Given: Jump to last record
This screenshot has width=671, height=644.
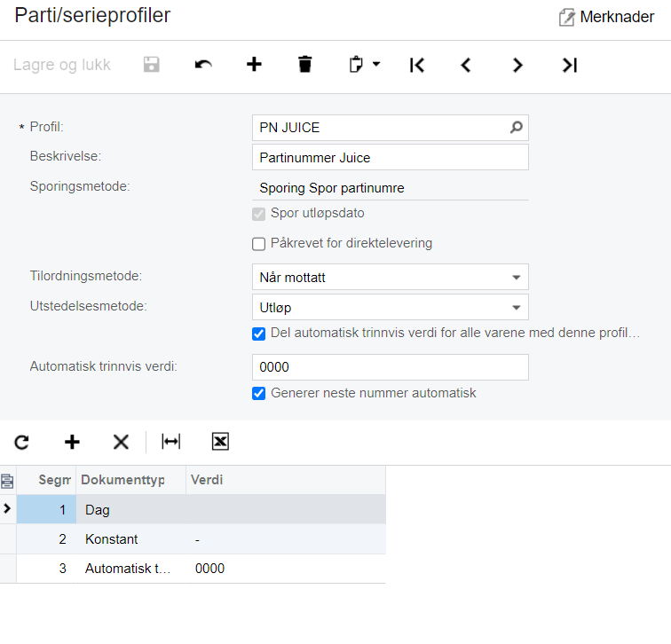Looking at the screenshot, I should (x=570, y=65).
